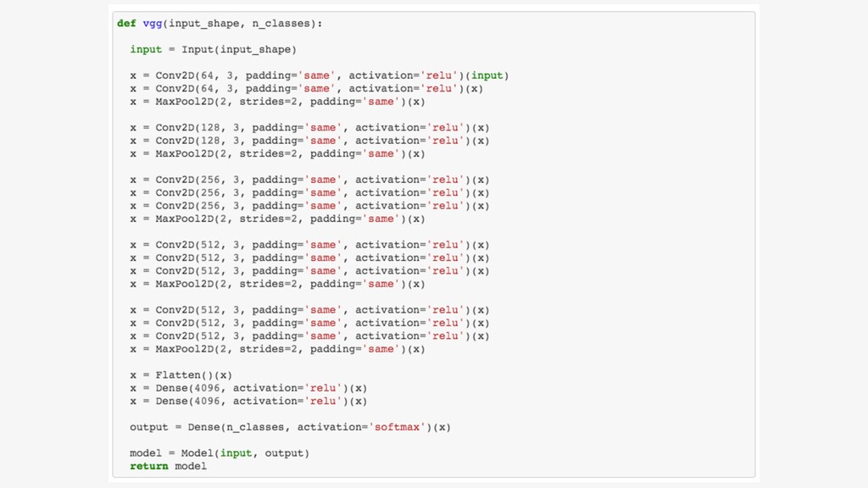Image resolution: width=868 pixels, height=488 pixels.
Task: Click the n_classes parameter in function definition
Action: click(x=281, y=23)
